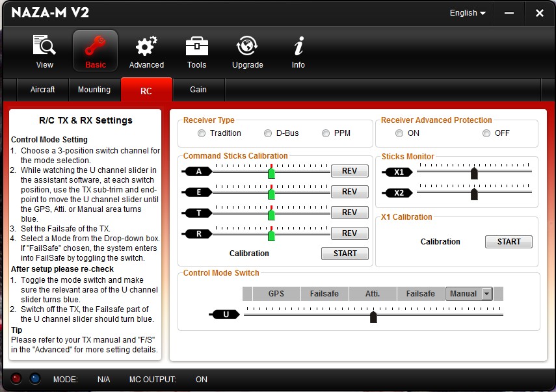The image size is (556, 392).
Task: Minimize the NAZA-M V2 window
Action: (x=509, y=13)
